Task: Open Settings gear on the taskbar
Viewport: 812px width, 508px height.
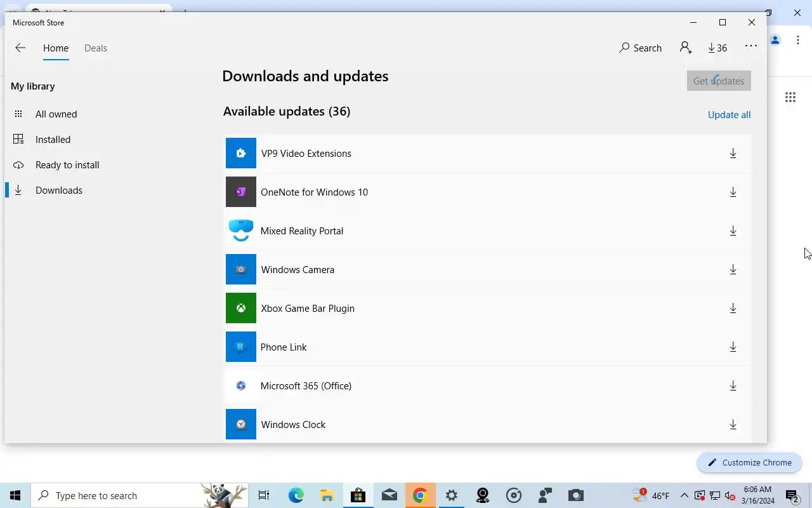Action: tap(451, 495)
